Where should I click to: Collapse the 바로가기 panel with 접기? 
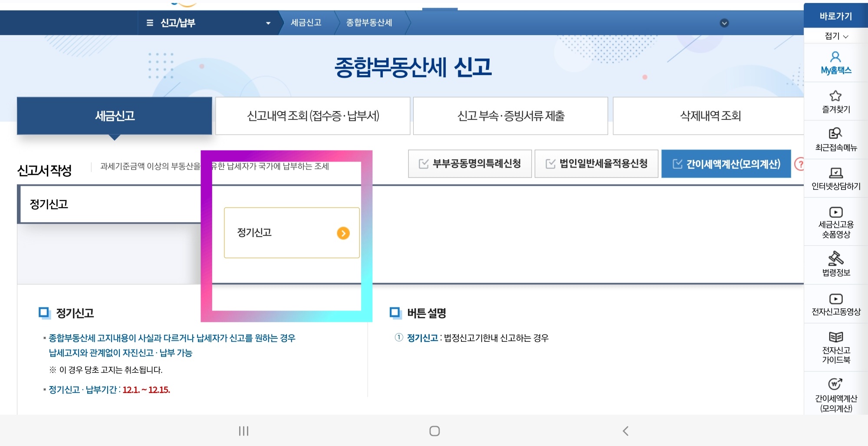click(x=836, y=36)
